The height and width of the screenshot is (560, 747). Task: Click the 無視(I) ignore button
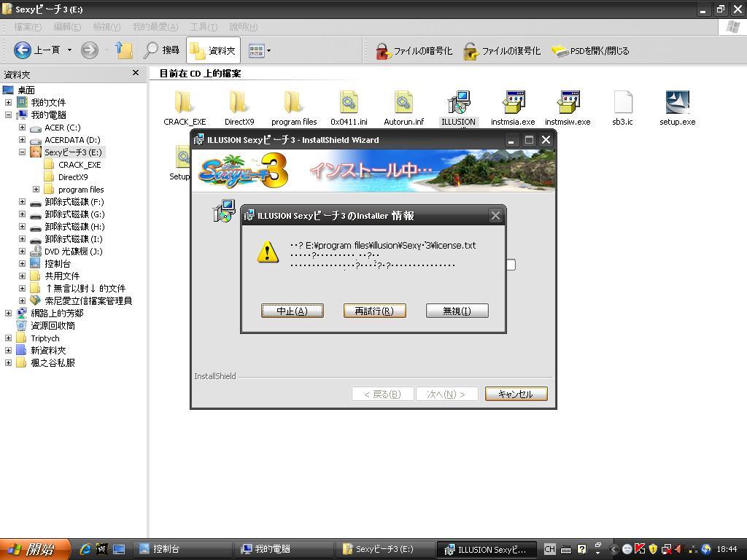coord(457,311)
